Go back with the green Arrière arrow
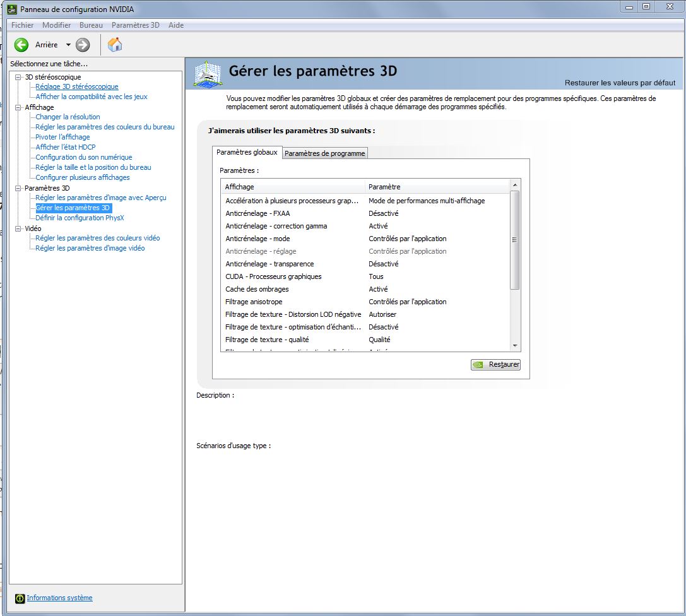 pyautogui.click(x=21, y=45)
